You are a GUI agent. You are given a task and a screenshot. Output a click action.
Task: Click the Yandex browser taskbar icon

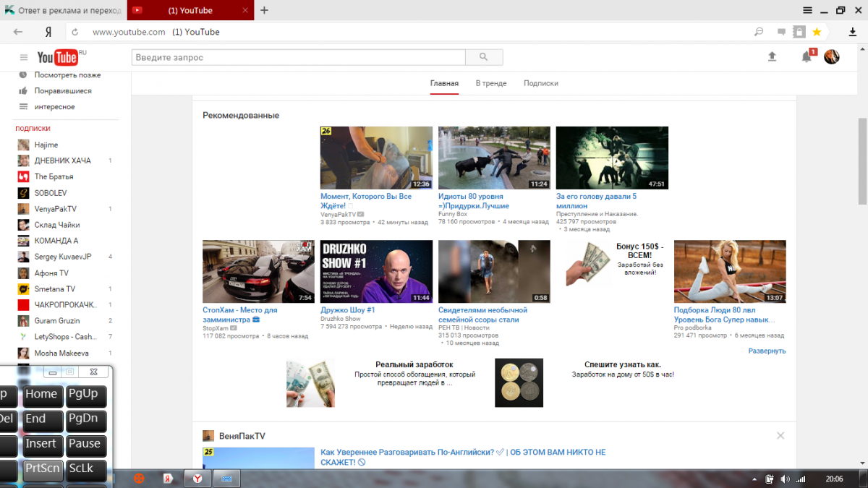[196, 479]
